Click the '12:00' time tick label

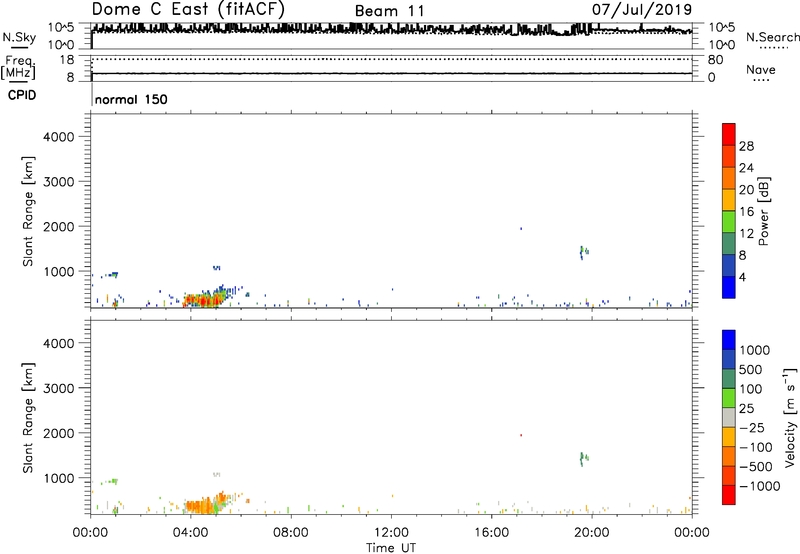tap(391, 533)
